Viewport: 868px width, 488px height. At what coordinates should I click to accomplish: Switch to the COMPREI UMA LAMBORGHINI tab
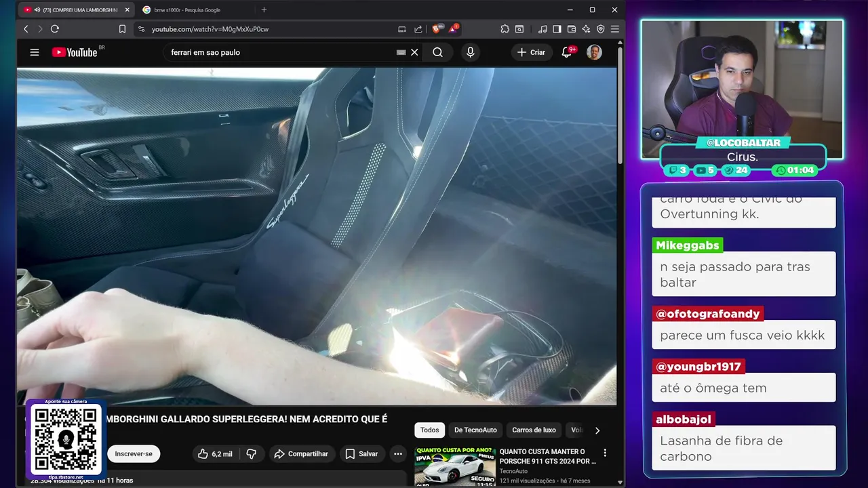tap(76, 10)
